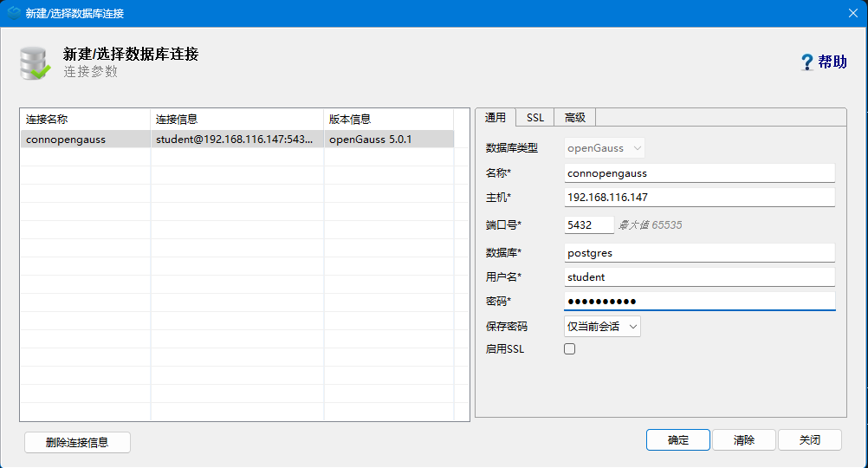
Task: Focus the 主机 field with 192.168.116.147
Action: [700, 198]
